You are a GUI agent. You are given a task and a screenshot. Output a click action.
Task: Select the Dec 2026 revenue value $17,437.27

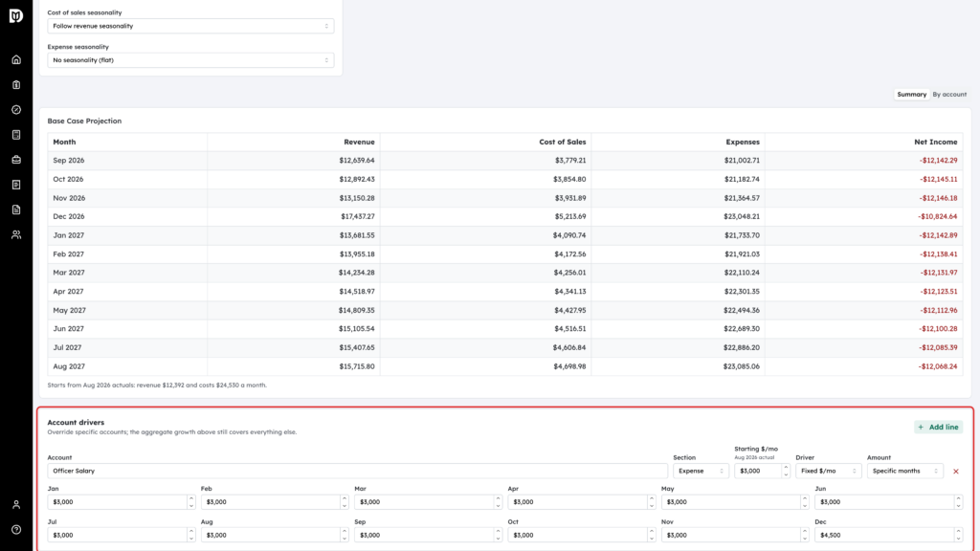[357, 217]
